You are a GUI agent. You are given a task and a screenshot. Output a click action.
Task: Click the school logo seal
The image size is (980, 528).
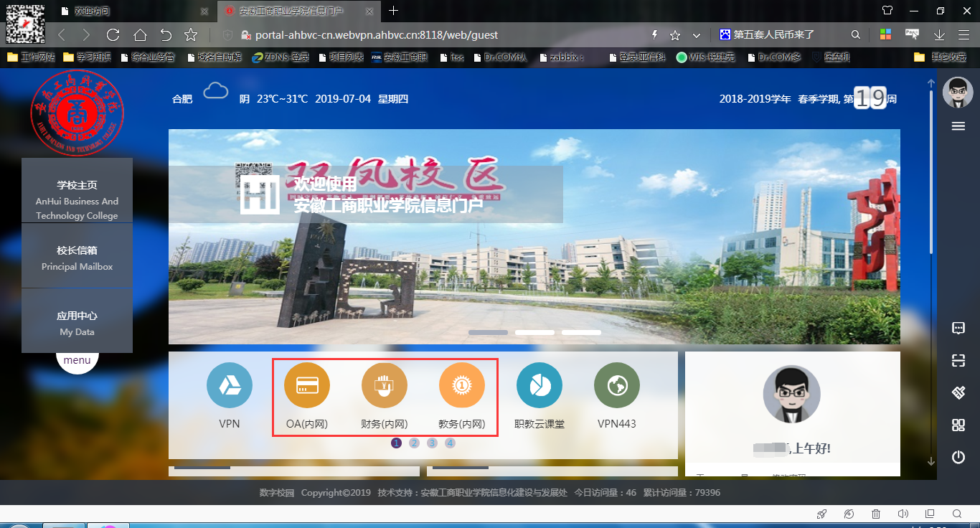point(77,113)
